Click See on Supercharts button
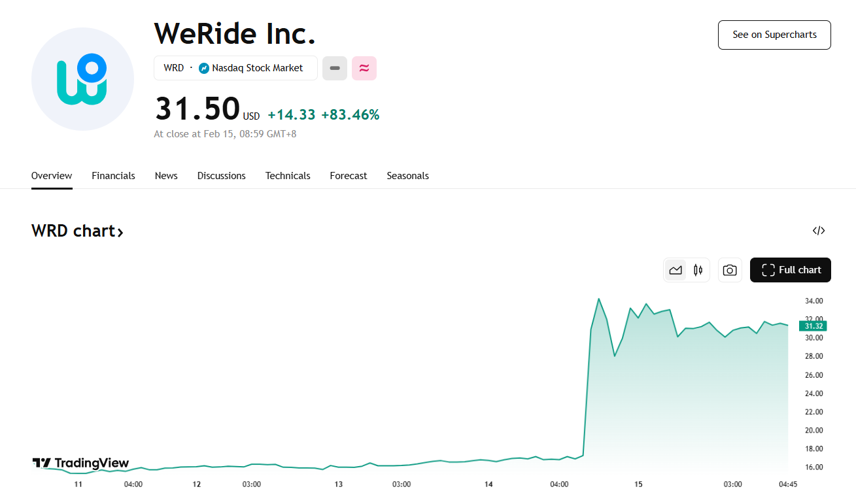This screenshot has width=856, height=504. click(774, 35)
